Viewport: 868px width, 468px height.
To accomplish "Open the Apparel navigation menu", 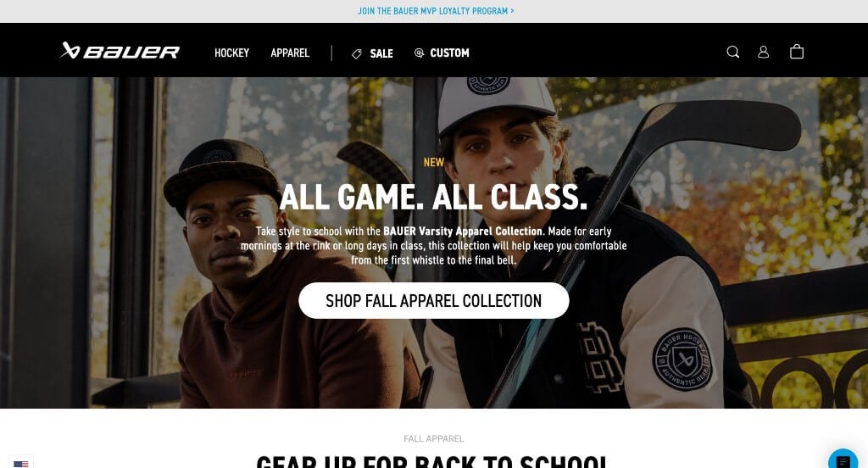I will pyautogui.click(x=290, y=53).
